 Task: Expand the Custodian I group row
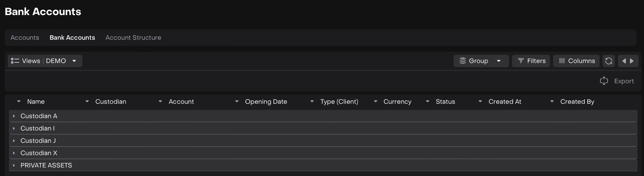coord(14,128)
